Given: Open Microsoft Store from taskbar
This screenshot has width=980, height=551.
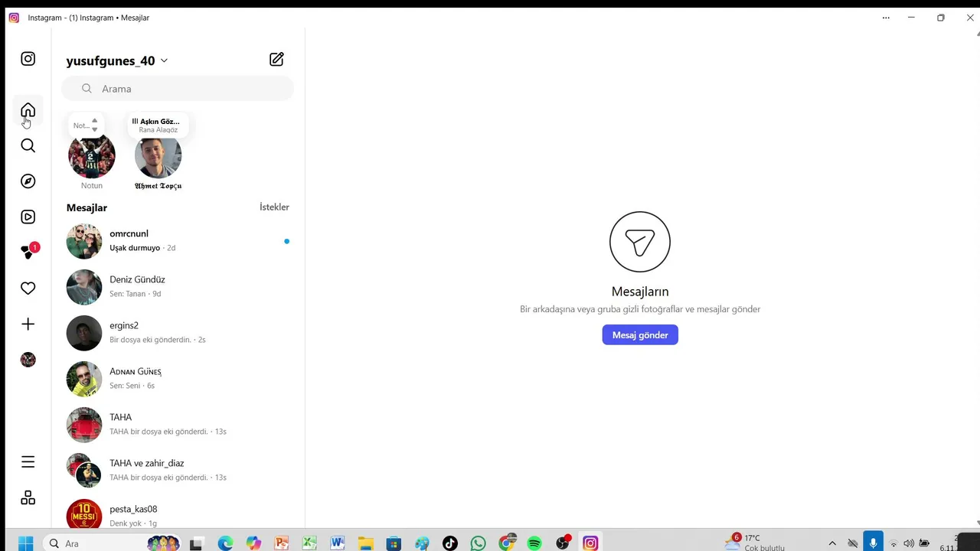Looking at the screenshot, I should click(394, 543).
